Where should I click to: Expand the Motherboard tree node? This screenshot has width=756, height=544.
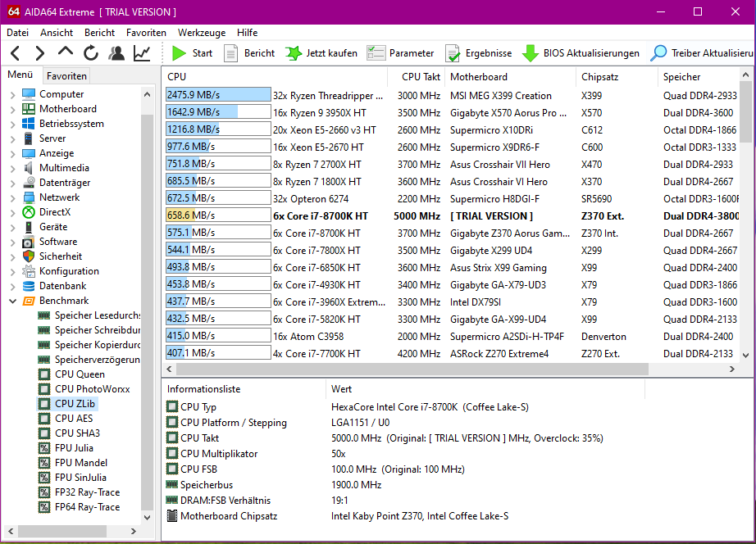point(12,110)
